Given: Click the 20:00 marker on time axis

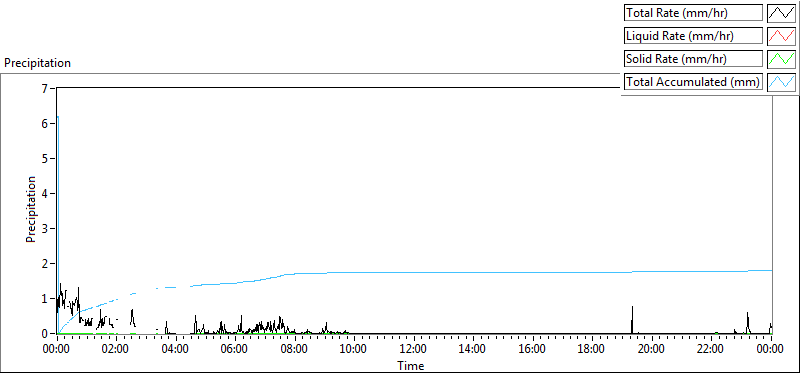Looking at the screenshot, I should point(652,350).
